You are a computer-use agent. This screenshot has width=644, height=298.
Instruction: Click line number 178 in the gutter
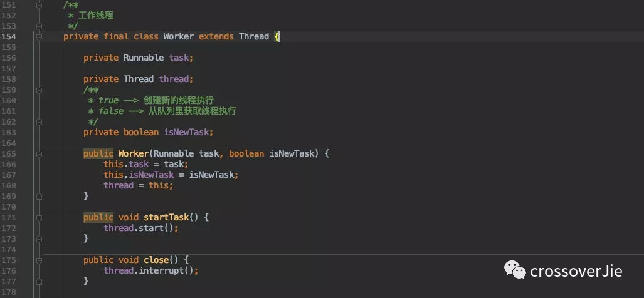tap(9, 292)
